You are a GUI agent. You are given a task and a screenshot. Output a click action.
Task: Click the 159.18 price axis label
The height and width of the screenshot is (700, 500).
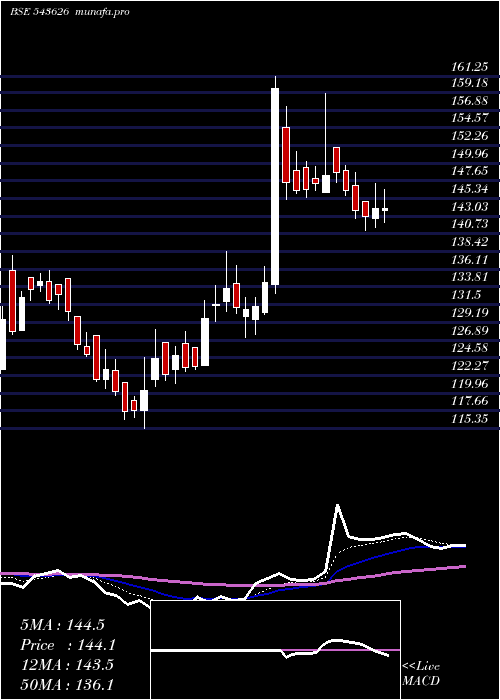click(470, 83)
